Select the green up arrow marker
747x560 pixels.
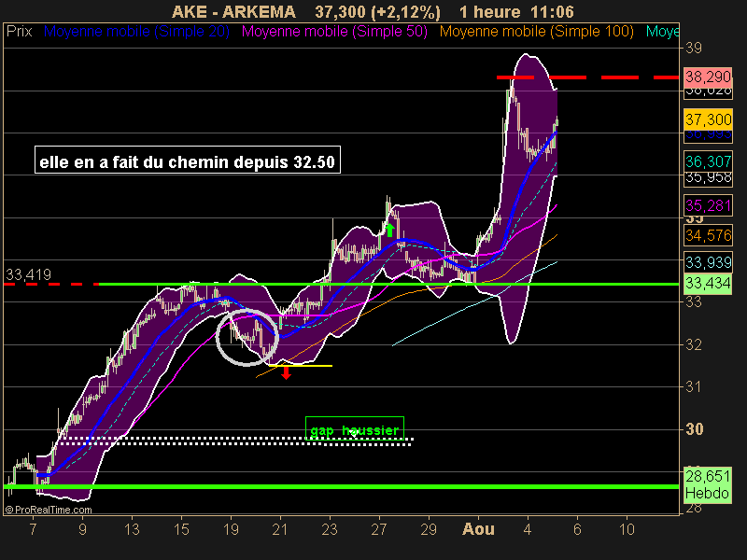(x=389, y=230)
